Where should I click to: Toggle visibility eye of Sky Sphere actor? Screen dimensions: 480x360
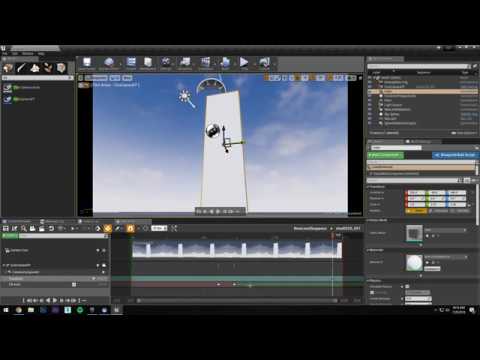[370, 114]
